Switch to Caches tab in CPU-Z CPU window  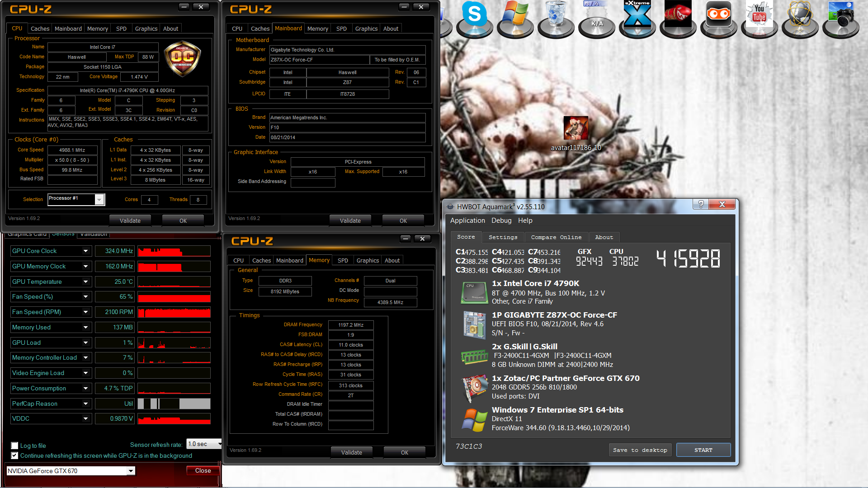(x=40, y=28)
